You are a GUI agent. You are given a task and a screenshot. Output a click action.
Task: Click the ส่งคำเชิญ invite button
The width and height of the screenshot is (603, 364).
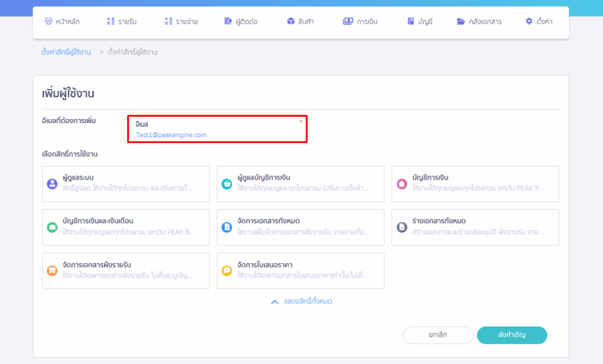[512, 335]
